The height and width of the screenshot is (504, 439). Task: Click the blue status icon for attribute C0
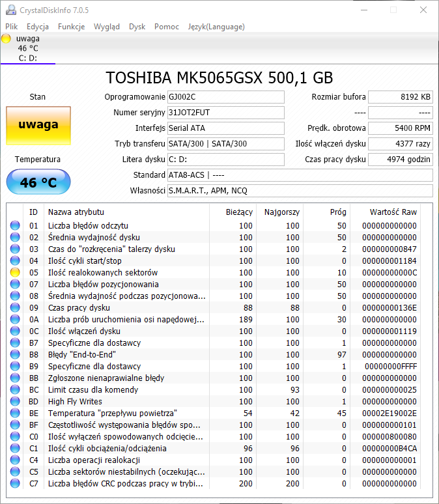point(15,436)
